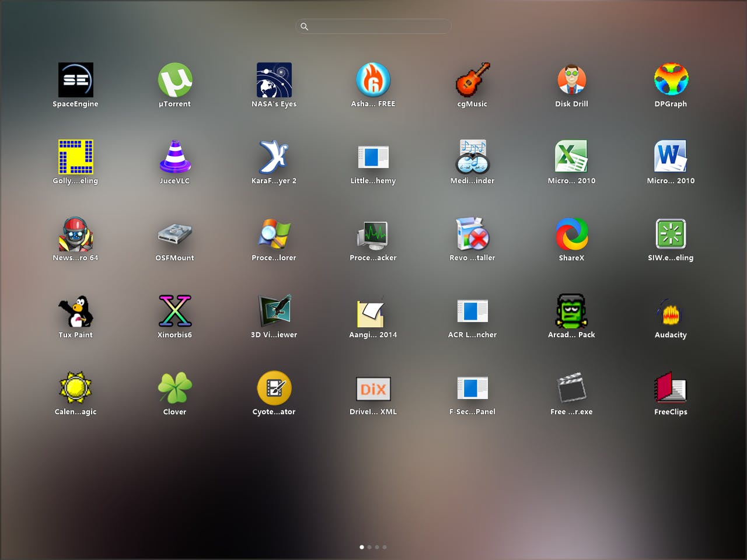The width and height of the screenshot is (747, 560).
Task: Open NASA's Eyes application
Action: pyautogui.click(x=274, y=80)
